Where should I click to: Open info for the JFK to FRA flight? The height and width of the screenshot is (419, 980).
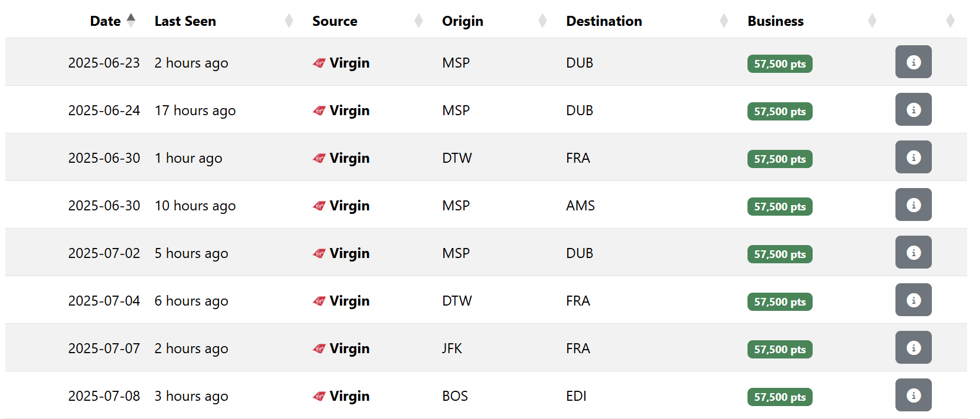[x=913, y=347]
